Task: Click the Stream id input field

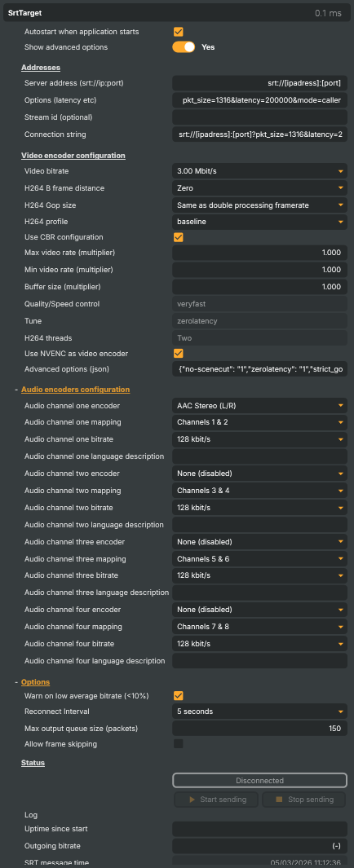Action: 260,117
